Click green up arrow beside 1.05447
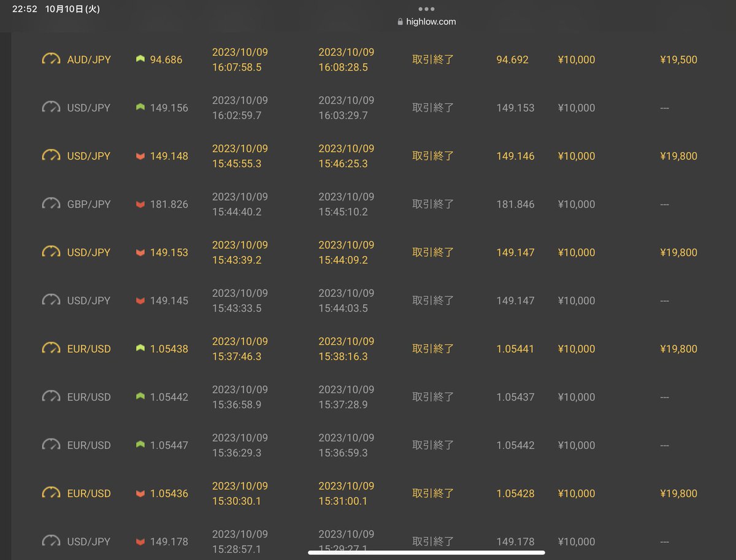Screen dimensions: 736x560 click(x=140, y=445)
